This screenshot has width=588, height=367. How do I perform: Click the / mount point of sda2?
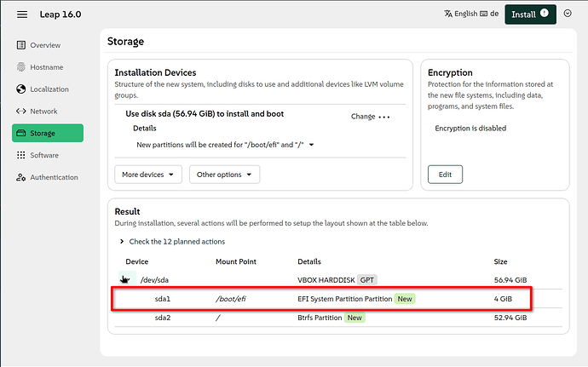click(218, 318)
